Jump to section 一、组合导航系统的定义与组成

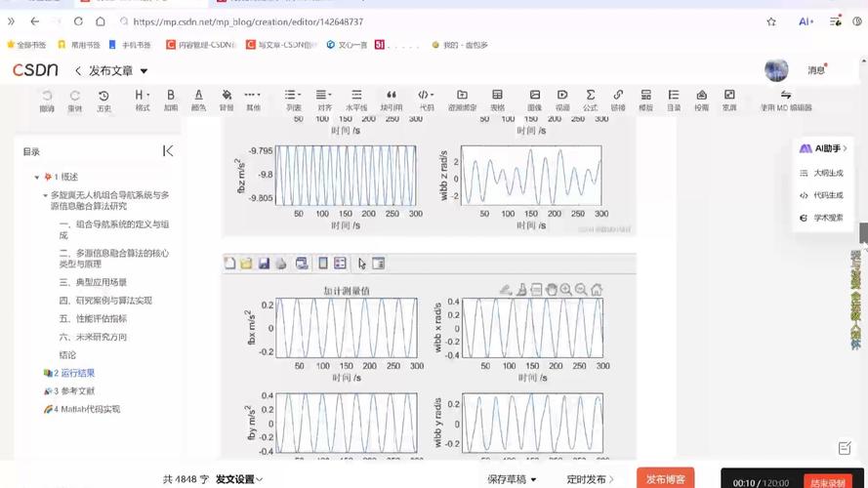pos(114,229)
